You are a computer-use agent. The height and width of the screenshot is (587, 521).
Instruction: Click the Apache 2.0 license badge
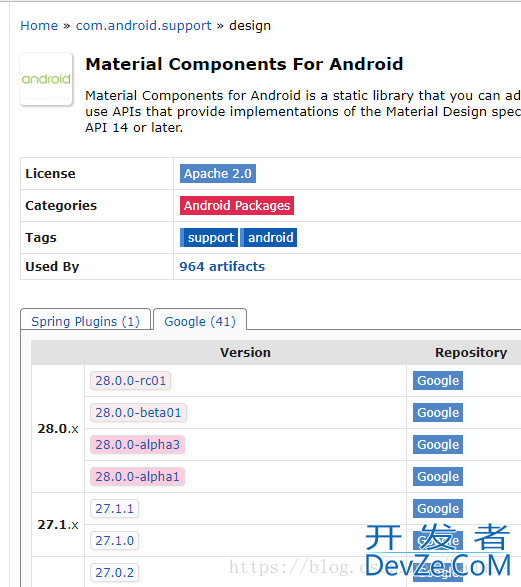point(218,174)
